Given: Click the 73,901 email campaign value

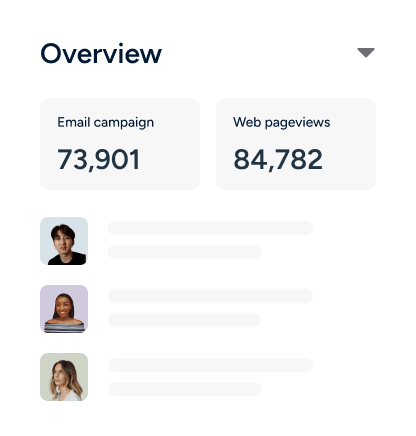Looking at the screenshot, I should [x=99, y=159].
